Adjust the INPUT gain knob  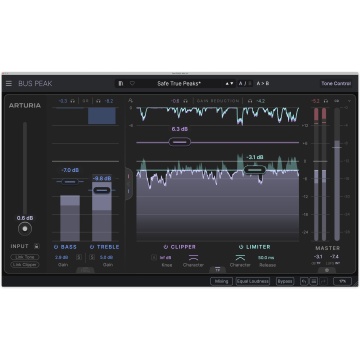pyautogui.click(x=25, y=229)
